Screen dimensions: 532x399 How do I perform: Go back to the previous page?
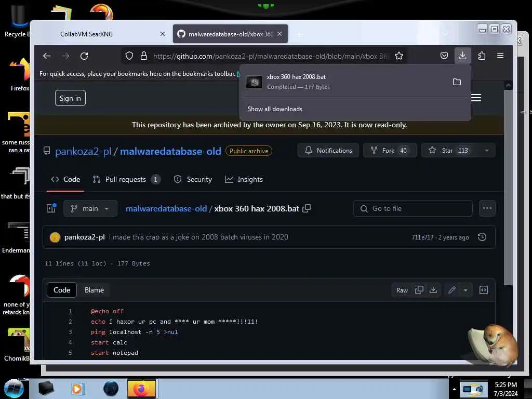(x=47, y=56)
